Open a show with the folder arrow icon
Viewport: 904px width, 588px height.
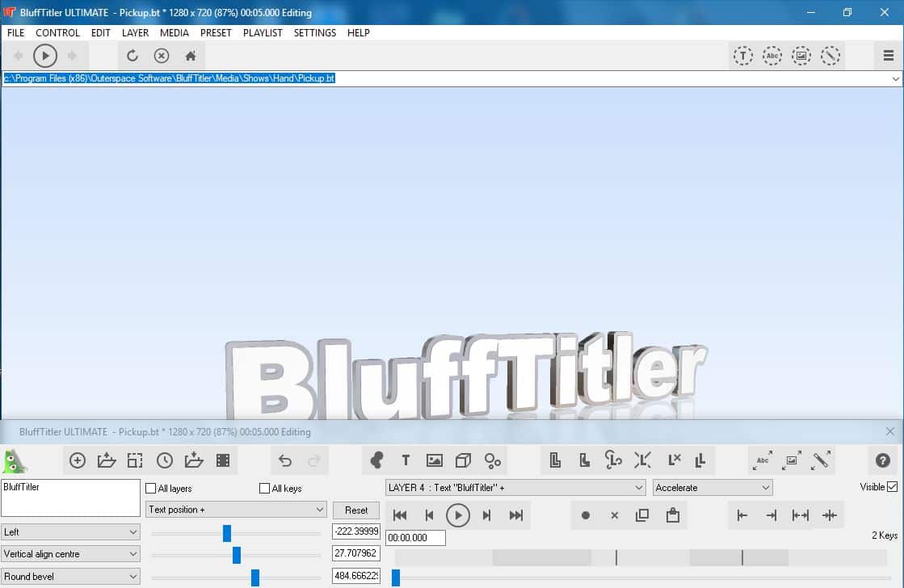pyautogui.click(x=107, y=460)
